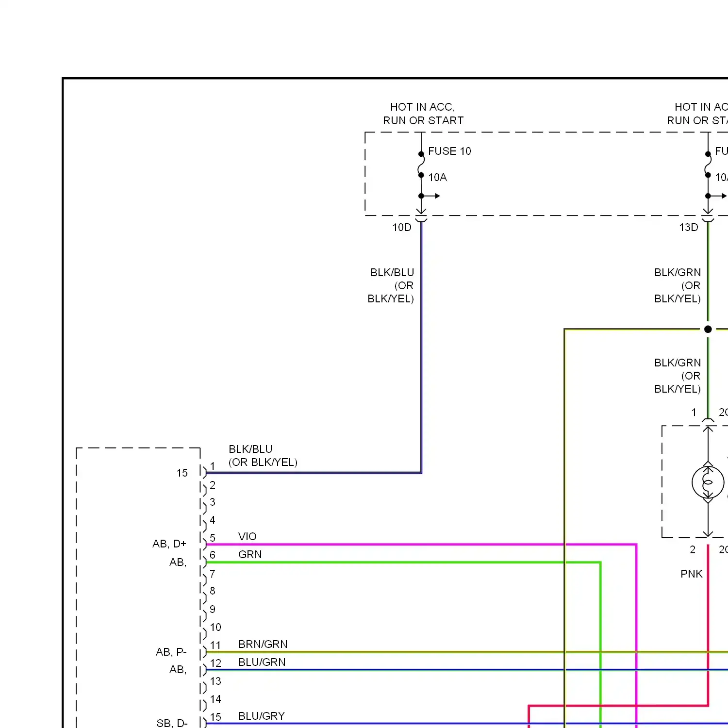Click module connector pin number 9

coord(213,609)
